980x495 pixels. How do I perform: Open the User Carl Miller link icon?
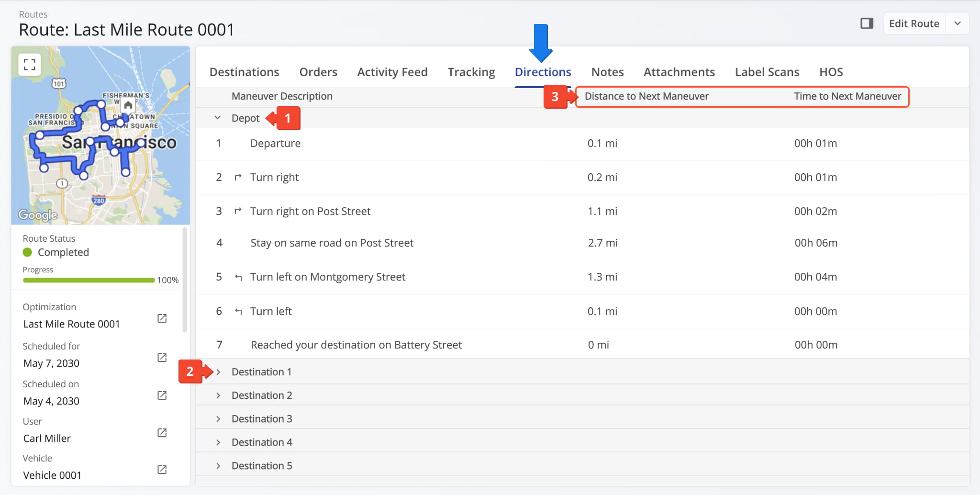click(162, 433)
